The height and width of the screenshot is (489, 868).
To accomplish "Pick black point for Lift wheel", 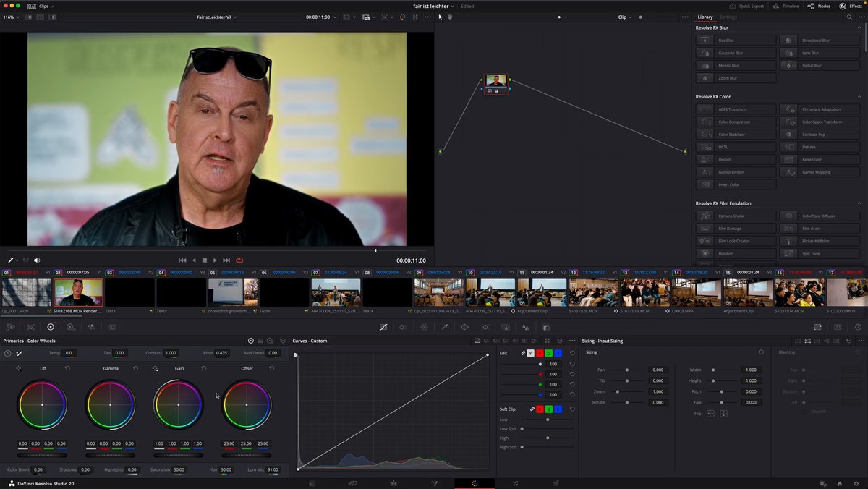I will pyautogui.click(x=19, y=368).
